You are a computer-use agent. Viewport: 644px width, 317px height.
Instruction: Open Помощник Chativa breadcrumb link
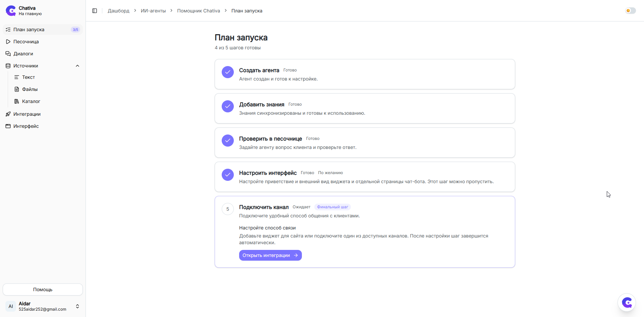click(x=199, y=11)
